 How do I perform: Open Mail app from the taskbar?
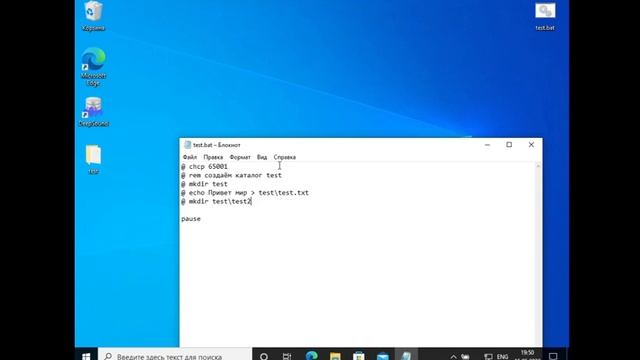point(382,356)
